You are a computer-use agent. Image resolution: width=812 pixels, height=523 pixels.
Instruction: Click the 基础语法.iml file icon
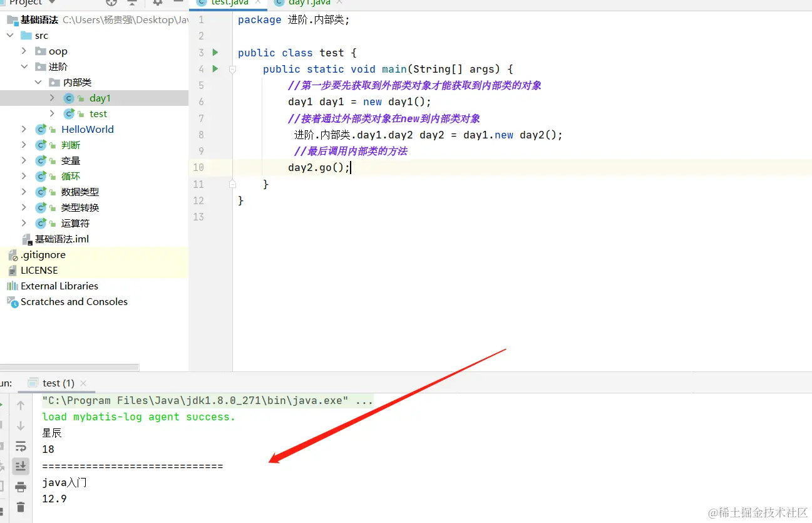tap(27, 239)
